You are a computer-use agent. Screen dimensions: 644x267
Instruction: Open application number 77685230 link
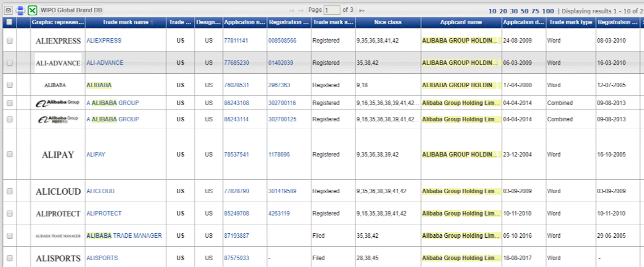[x=236, y=63]
